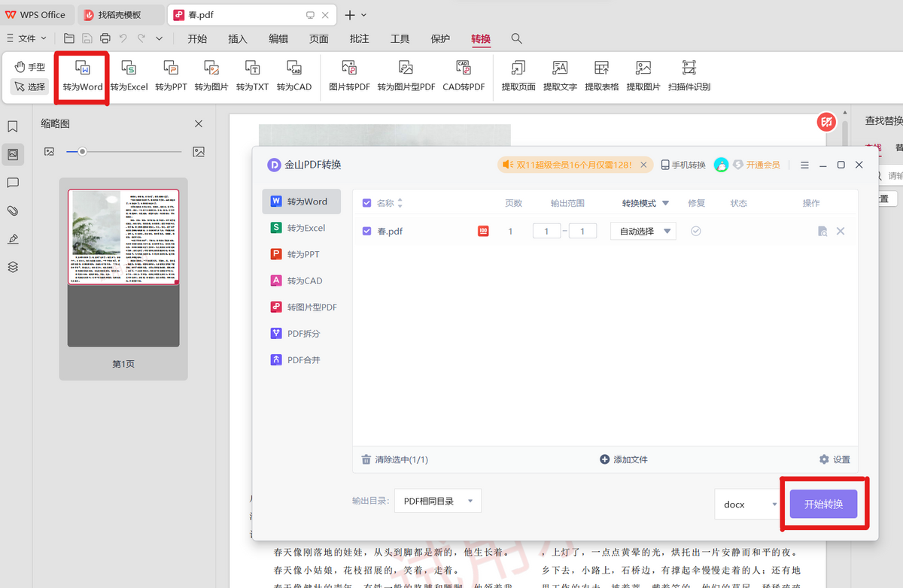Open the attachments paperclip panel
This screenshot has width=903, height=588.
pos(13,211)
